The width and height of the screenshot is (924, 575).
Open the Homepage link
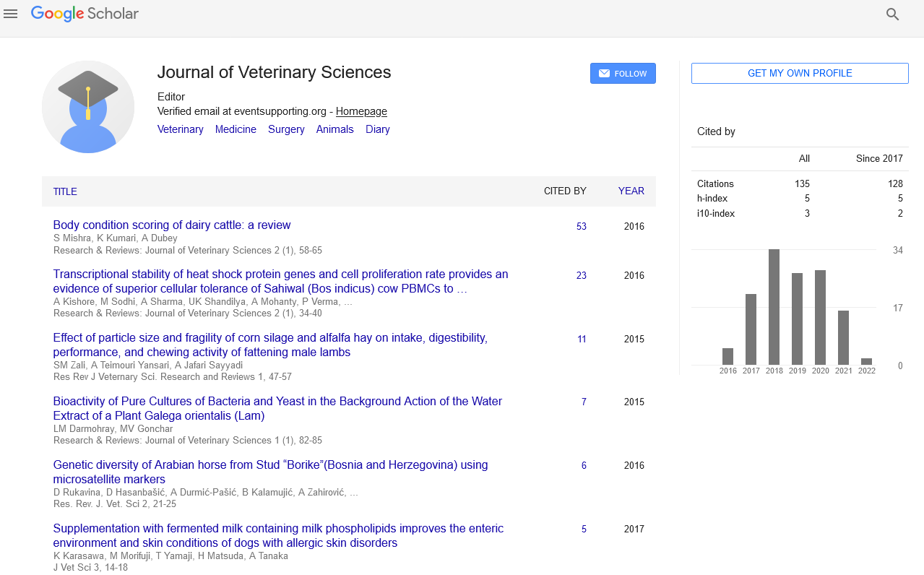click(361, 111)
